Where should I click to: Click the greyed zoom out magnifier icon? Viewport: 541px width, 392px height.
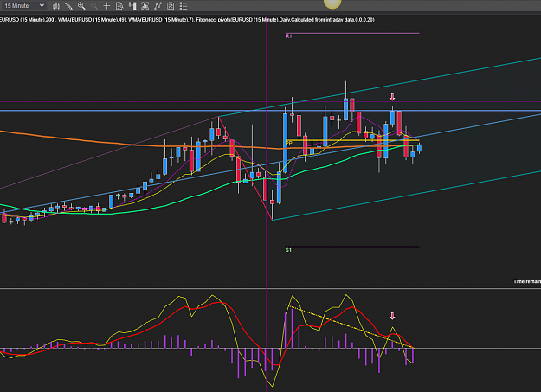tap(93, 6)
